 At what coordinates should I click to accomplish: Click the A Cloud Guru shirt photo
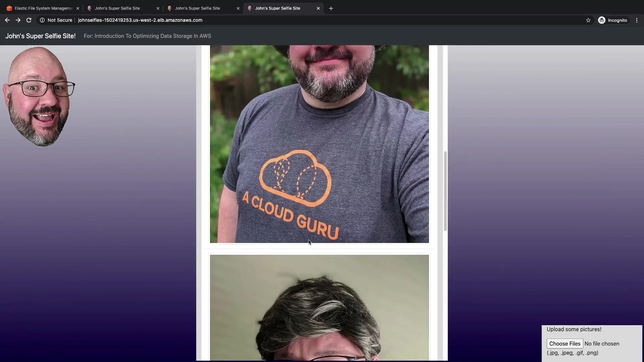click(319, 144)
